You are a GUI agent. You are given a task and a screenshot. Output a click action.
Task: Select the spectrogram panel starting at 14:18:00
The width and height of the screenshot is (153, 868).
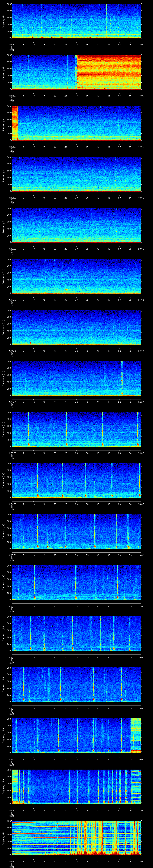pos(76,174)
